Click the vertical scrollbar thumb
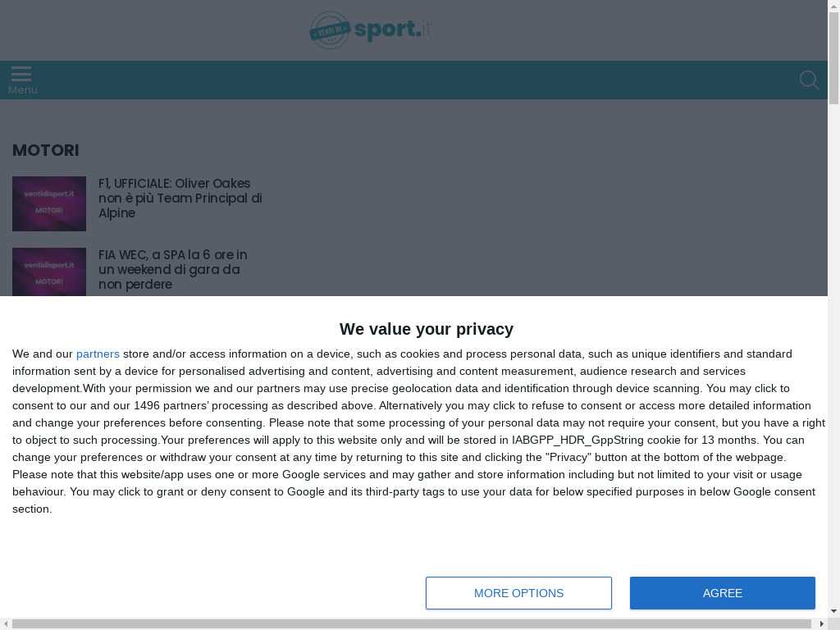 833,58
